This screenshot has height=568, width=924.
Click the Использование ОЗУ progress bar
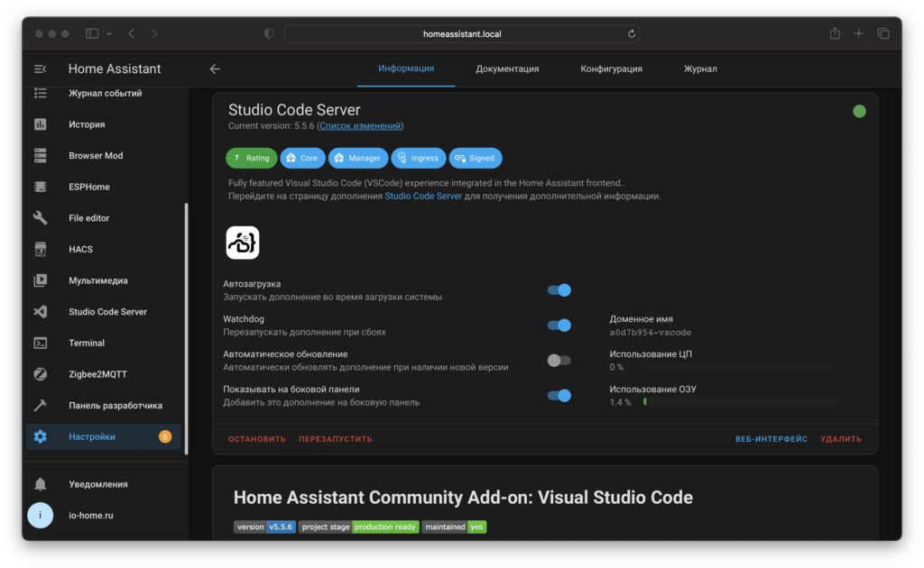click(x=741, y=401)
